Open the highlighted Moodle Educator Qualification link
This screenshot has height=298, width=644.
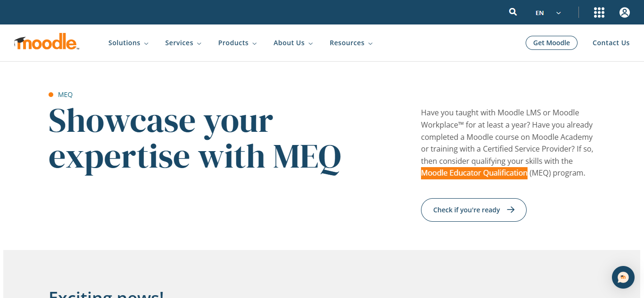[474, 173]
